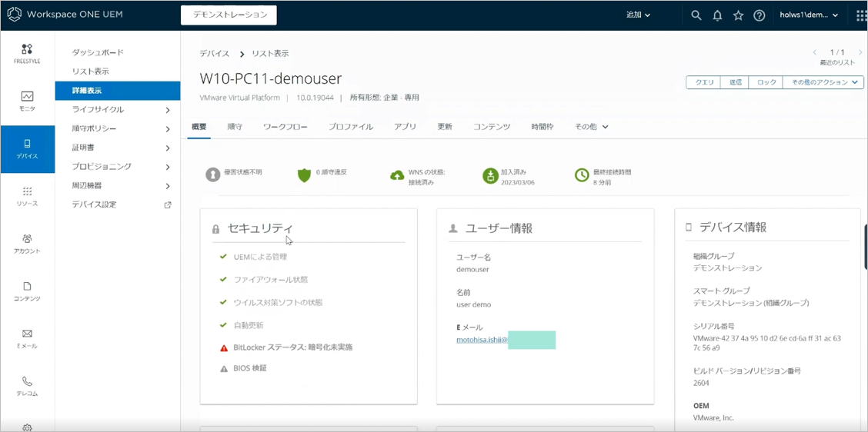Open the help question mark icon
Image resolution: width=868 pixels, height=432 pixels.
[759, 15]
